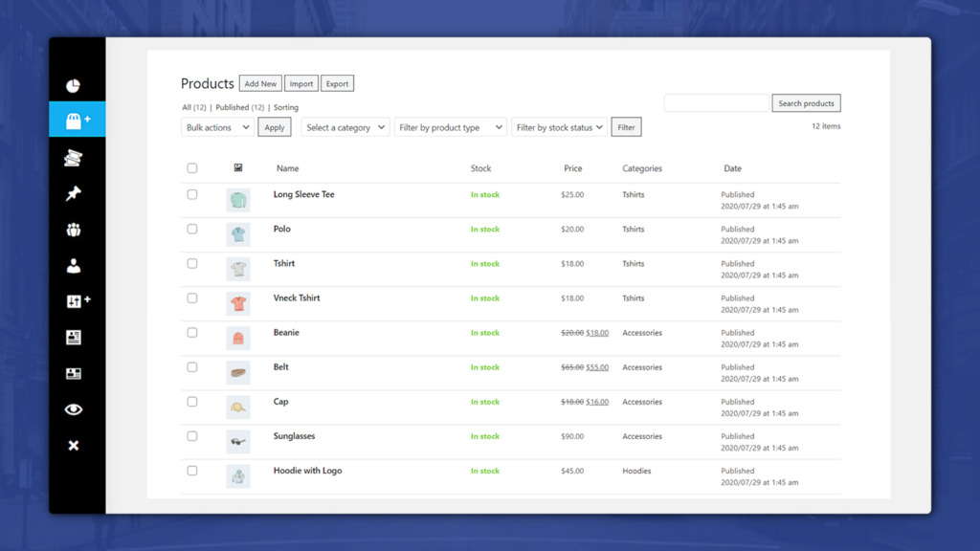Click the Categories column header
The image size is (980, 551).
tap(642, 168)
